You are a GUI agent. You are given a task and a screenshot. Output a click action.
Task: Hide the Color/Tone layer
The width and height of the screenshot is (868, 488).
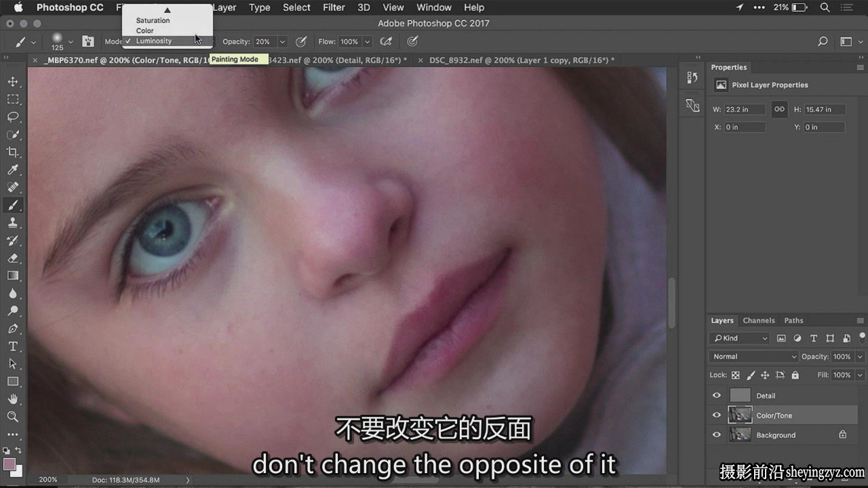tap(717, 415)
